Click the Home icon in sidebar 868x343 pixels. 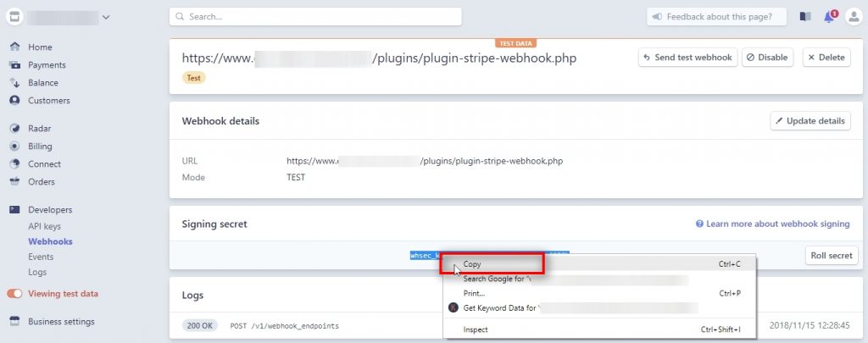tap(14, 47)
